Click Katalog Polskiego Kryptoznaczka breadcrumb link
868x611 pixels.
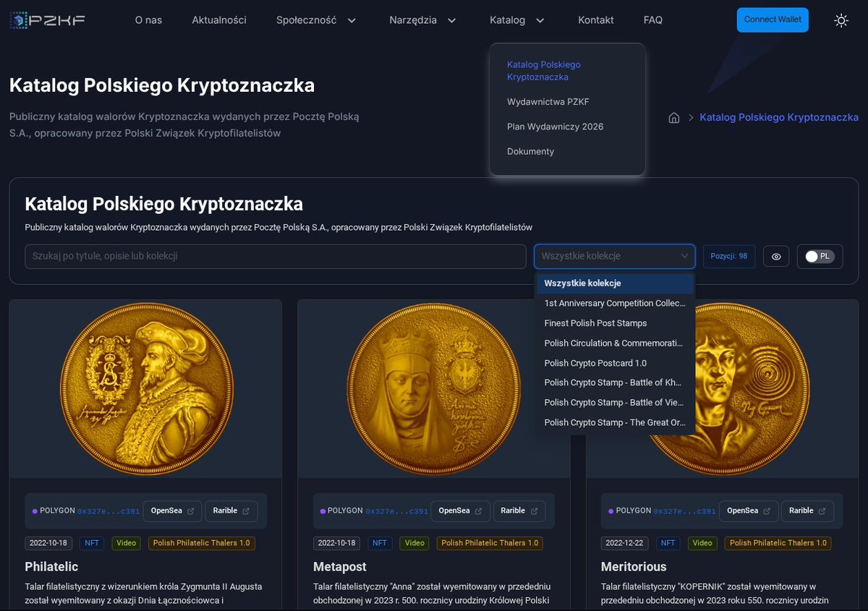click(779, 117)
